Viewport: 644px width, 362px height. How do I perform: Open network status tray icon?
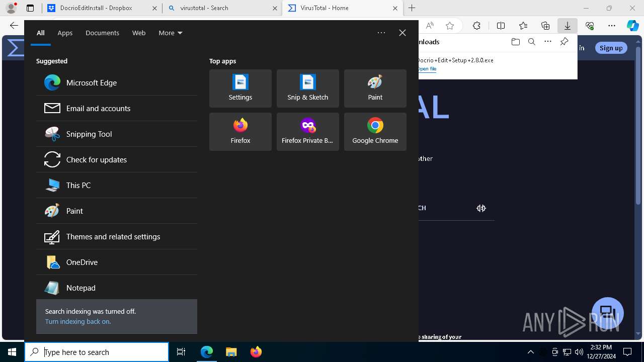(567, 352)
